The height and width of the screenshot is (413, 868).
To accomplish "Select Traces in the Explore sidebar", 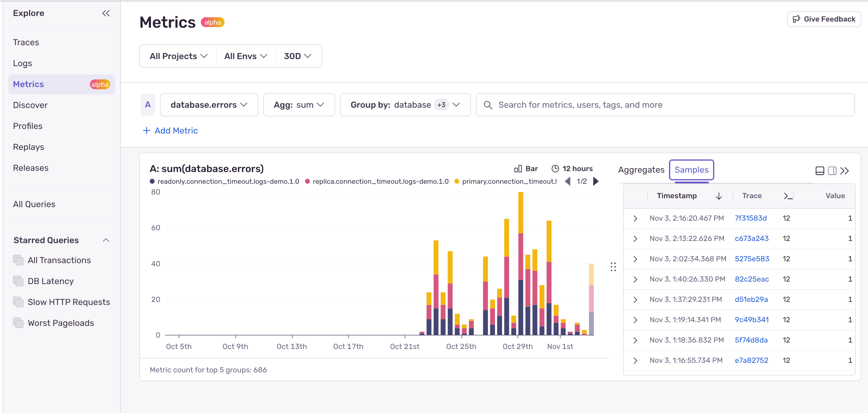I will pos(26,42).
